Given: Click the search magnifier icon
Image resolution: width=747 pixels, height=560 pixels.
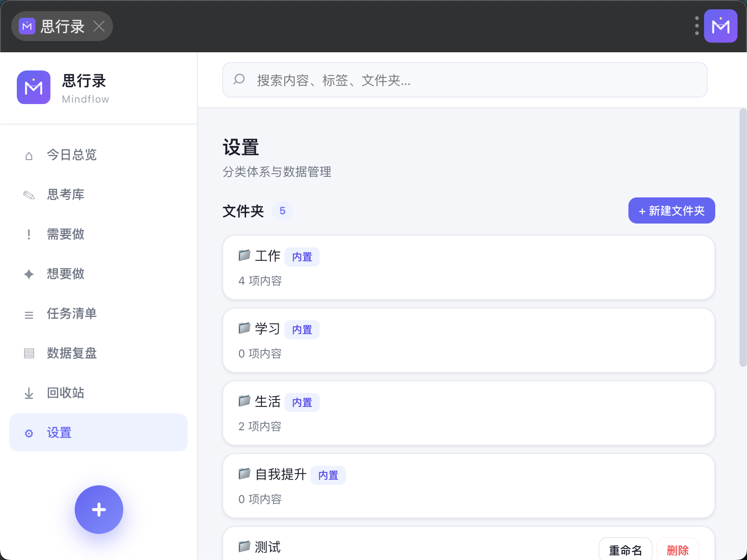Looking at the screenshot, I should tap(239, 80).
